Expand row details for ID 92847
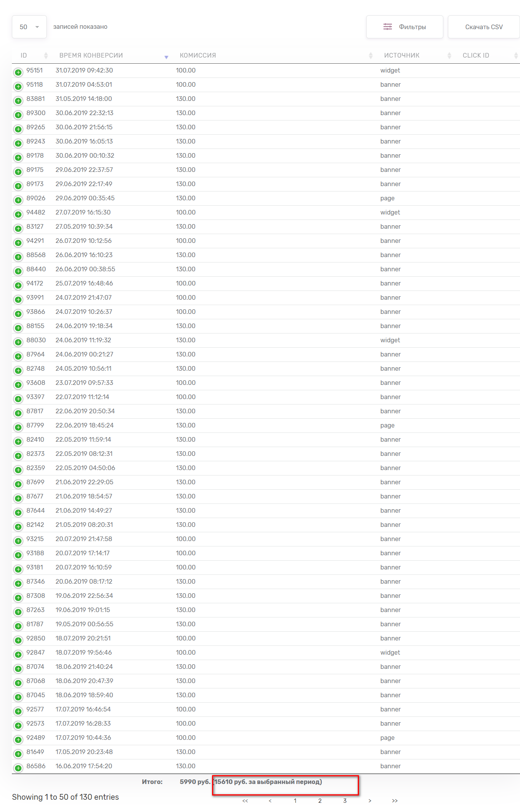Viewport: 520px width, 812px height. pos(18,654)
